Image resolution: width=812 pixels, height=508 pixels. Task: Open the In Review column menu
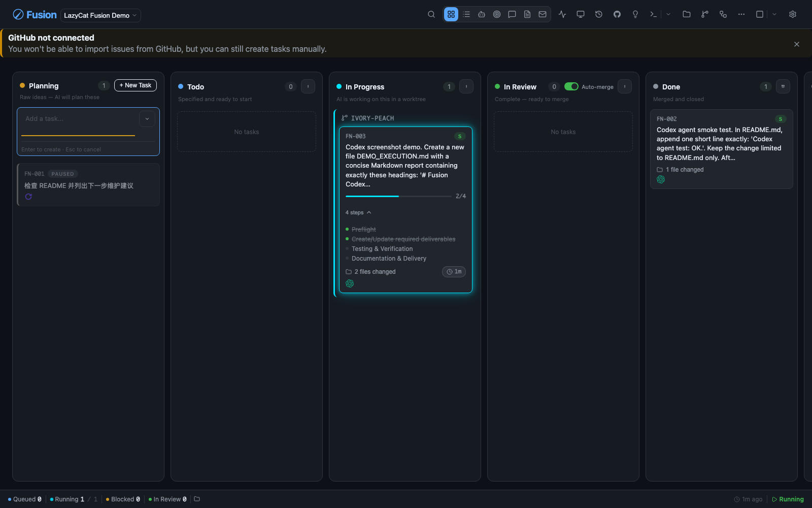pyautogui.click(x=625, y=86)
